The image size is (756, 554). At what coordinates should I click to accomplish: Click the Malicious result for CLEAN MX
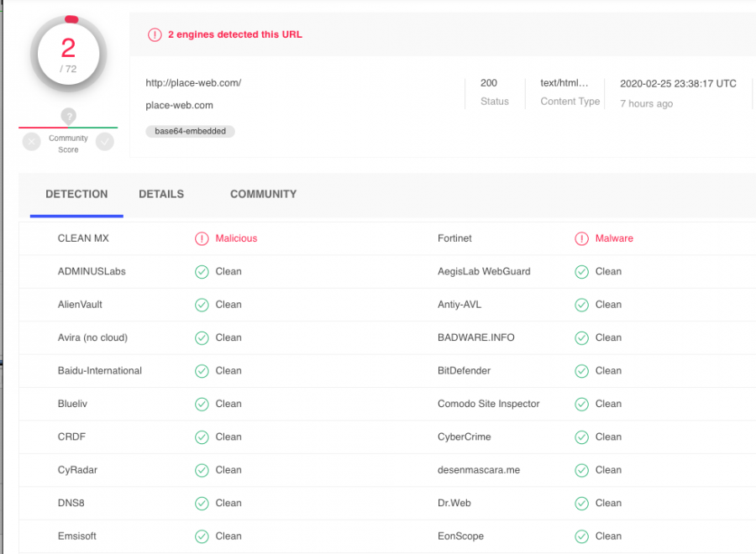pos(236,238)
